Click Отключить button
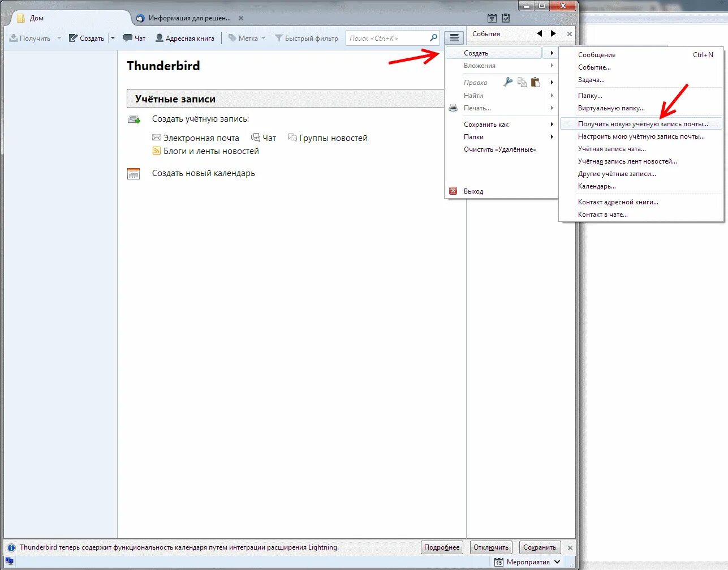 491,547
